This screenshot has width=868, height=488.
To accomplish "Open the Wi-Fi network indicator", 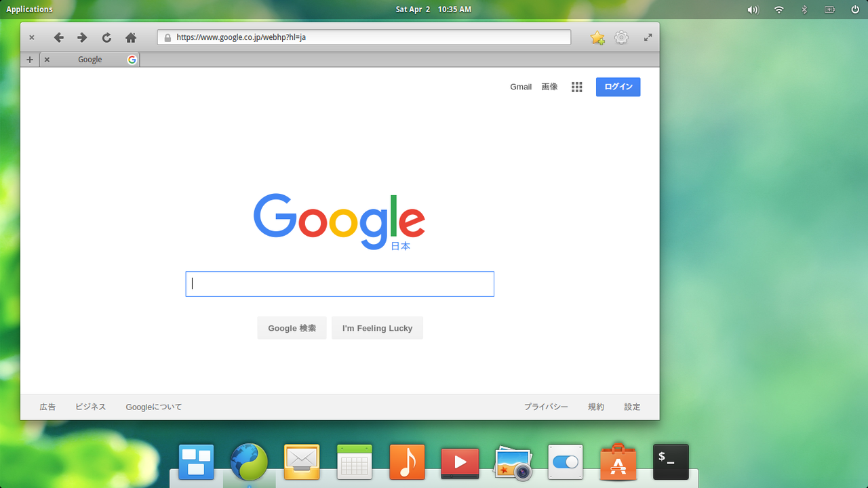I will [x=778, y=9].
